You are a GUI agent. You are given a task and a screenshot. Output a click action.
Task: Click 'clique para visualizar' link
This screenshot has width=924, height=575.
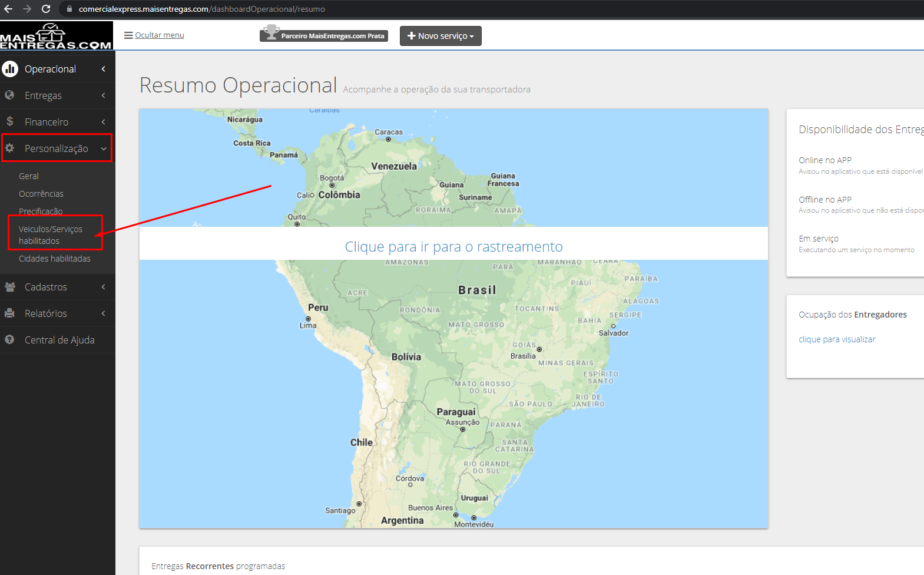tap(837, 339)
